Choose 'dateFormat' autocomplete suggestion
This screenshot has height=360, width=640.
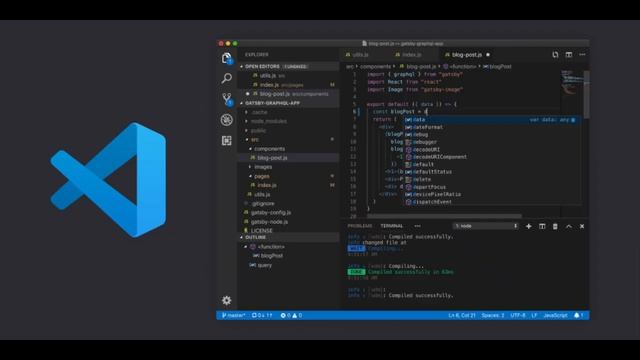(x=491, y=127)
